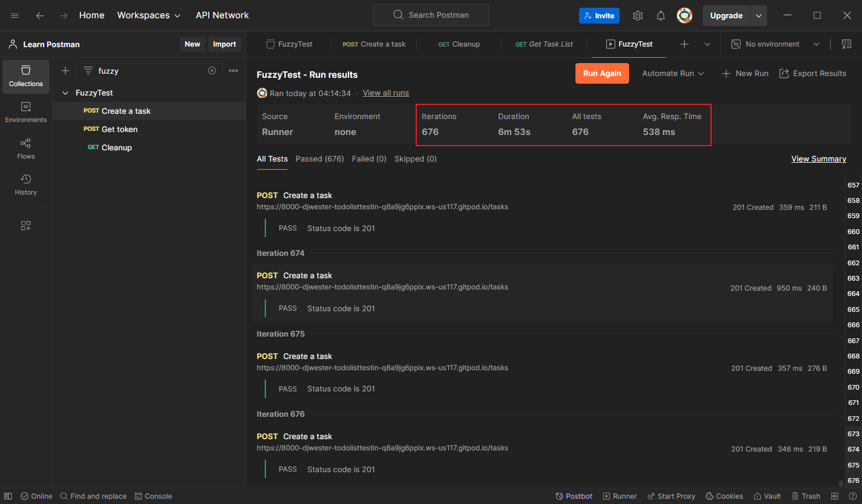Switch to FuzzyTest collection tab
This screenshot has height=504, width=862.
(x=289, y=44)
